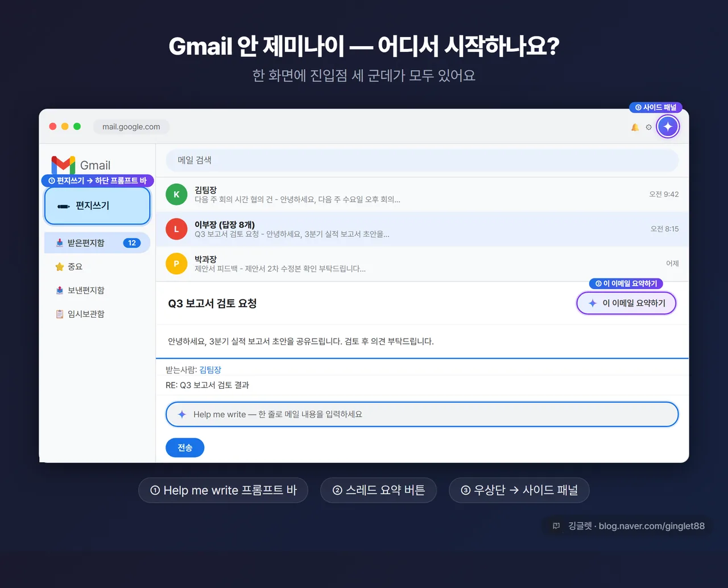Click the 이 이메일 요약하기 button
The width and height of the screenshot is (728, 588).
tap(626, 303)
